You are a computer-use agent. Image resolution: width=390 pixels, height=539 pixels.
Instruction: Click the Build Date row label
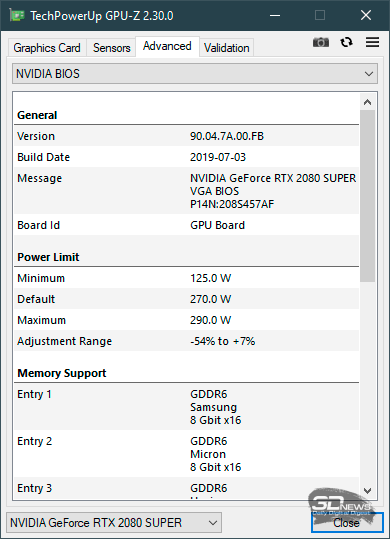click(x=44, y=157)
